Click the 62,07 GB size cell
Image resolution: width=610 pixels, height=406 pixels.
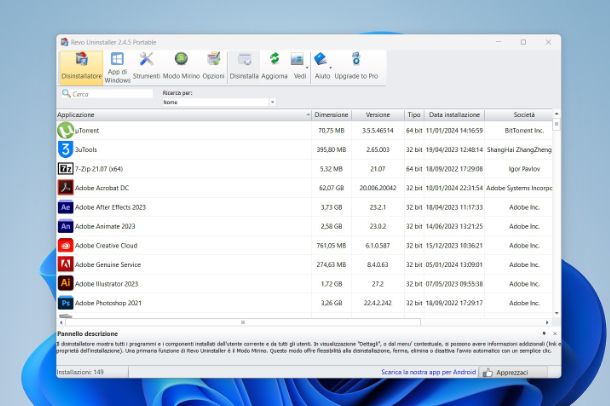[331, 188]
